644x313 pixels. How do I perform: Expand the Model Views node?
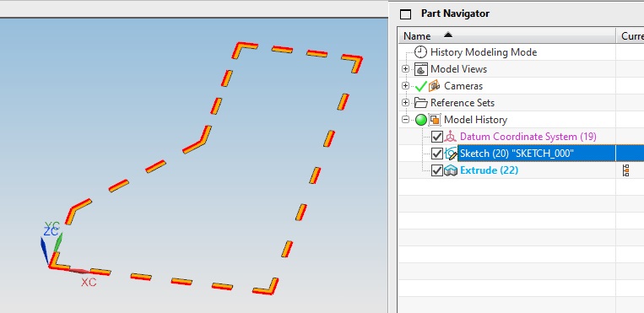pyautogui.click(x=406, y=69)
